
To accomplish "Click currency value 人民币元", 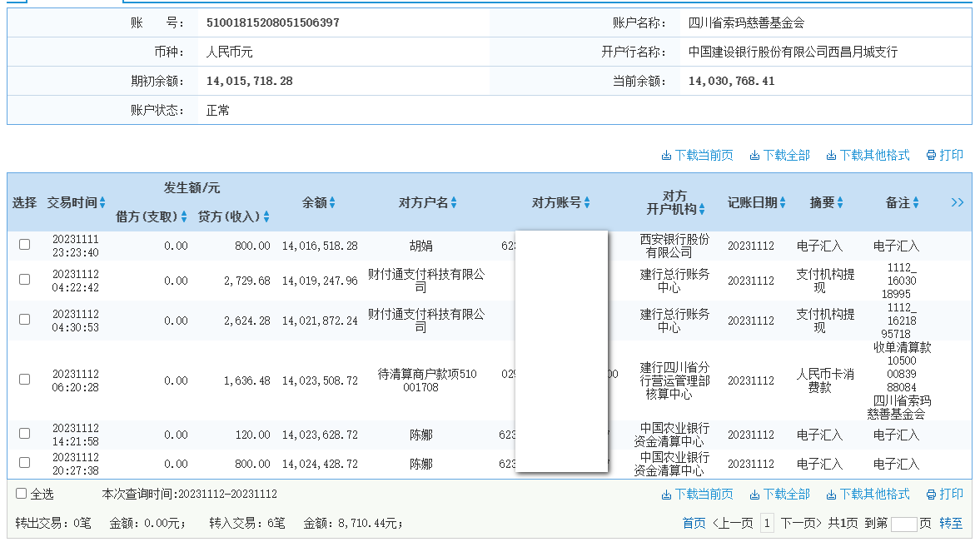I will (x=229, y=52).
